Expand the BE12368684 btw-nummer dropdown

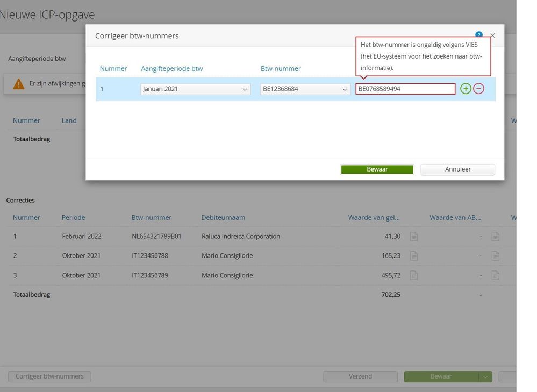point(305,89)
